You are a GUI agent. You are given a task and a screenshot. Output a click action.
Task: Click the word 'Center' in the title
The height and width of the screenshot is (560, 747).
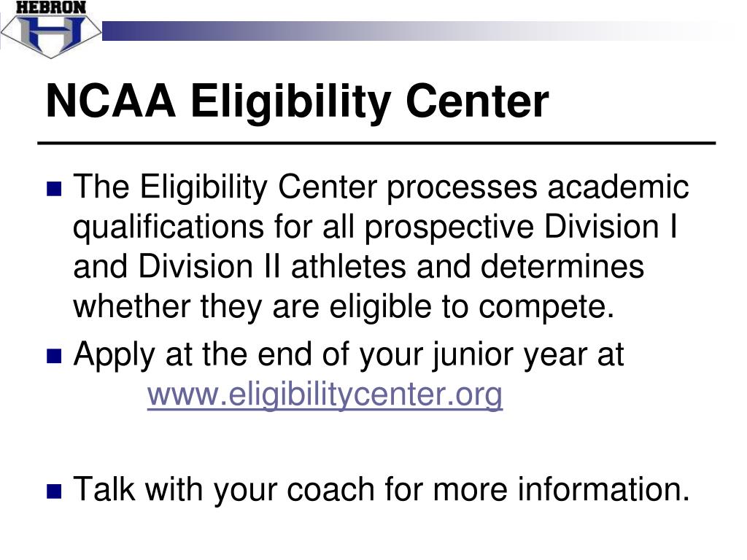(x=477, y=101)
